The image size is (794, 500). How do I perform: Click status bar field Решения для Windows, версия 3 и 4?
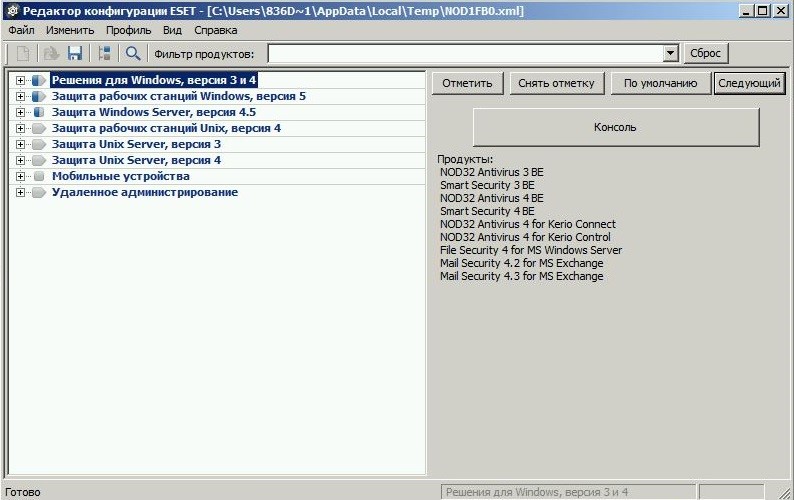568,492
